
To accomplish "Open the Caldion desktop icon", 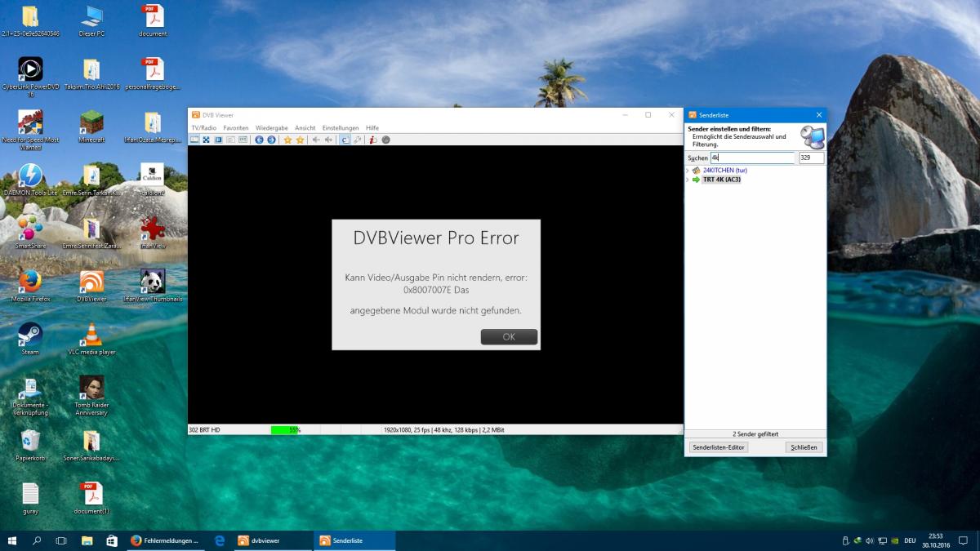I will coord(153,180).
